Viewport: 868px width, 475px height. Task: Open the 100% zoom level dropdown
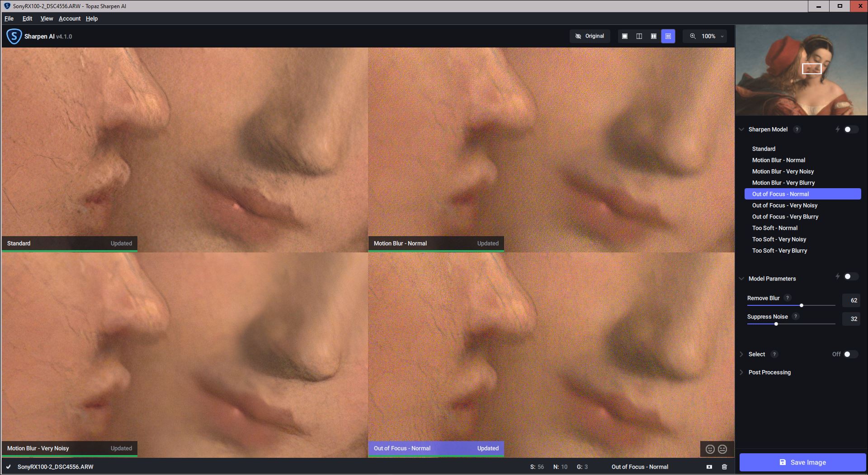point(708,36)
